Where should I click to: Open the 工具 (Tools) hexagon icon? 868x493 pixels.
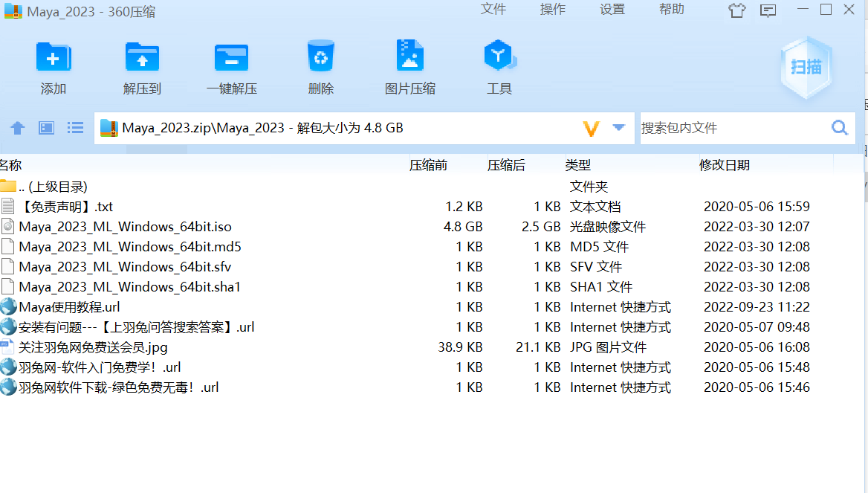[x=499, y=55]
